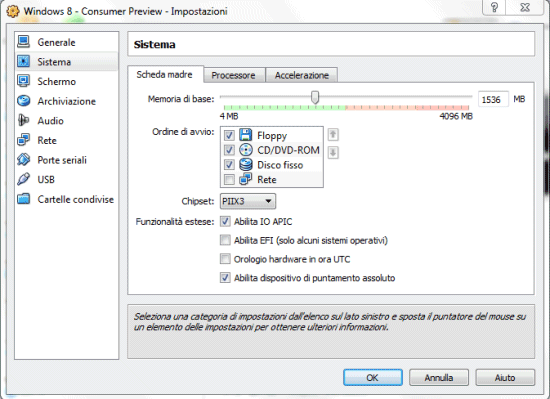Click the Archiviazione disc icon

point(24,101)
